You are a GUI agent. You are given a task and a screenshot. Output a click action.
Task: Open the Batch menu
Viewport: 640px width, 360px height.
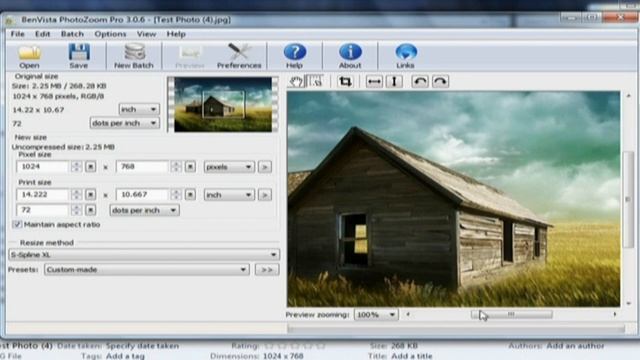72,34
